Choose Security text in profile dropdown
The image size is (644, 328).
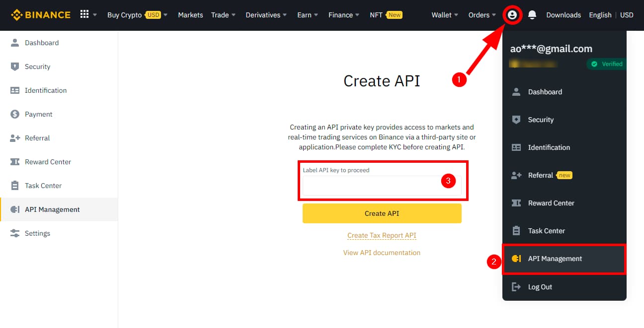click(x=541, y=120)
